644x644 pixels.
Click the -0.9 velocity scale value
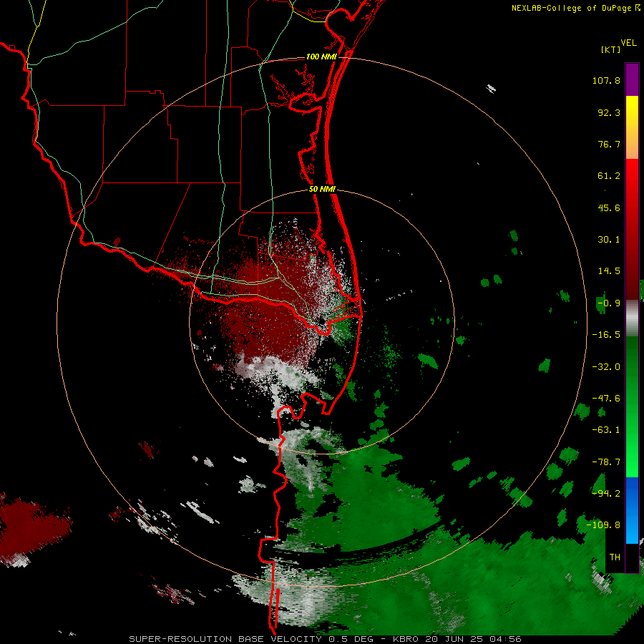609,303
